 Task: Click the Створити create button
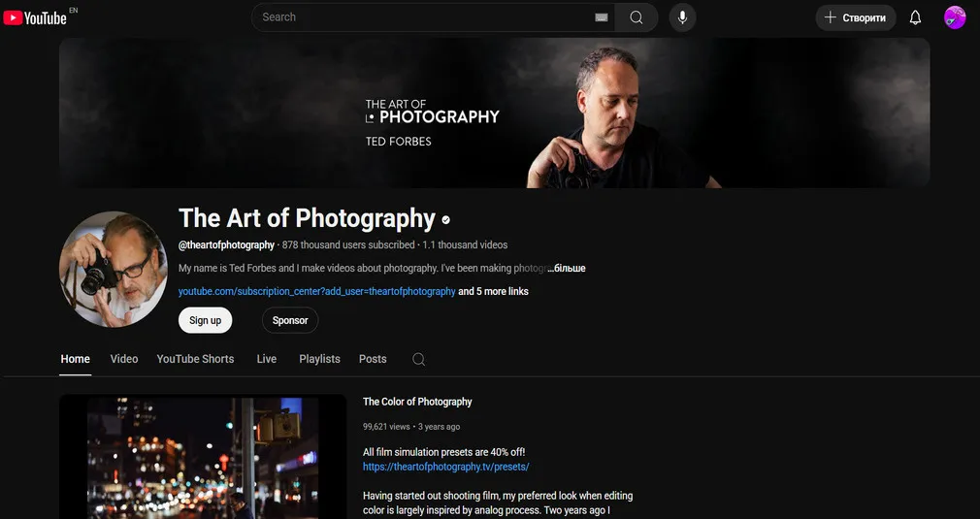(855, 17)
